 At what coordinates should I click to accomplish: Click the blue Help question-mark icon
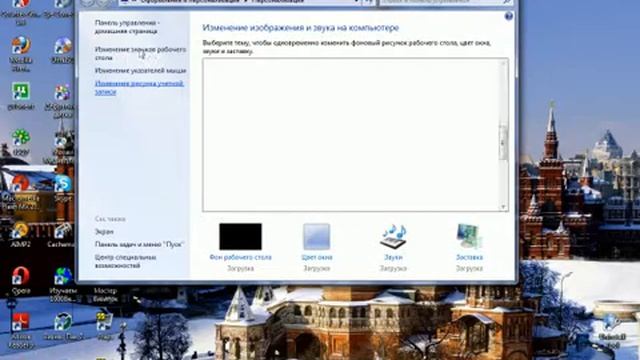509,16
